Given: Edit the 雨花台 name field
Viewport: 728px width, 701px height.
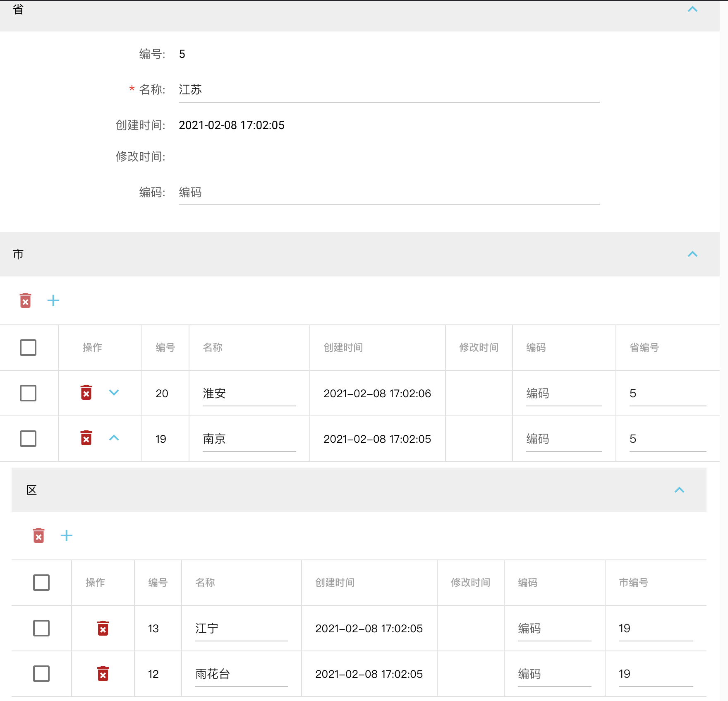Looking at the screenshot, I should (x=241, y=674).
